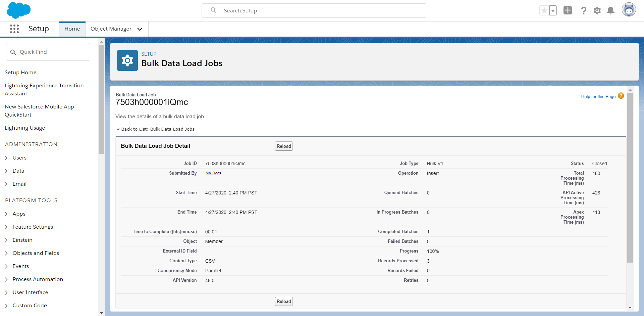The height and width of the screenshot is (316, 644).
Task: Click the Progress value 100%
Action: point(433,252)
